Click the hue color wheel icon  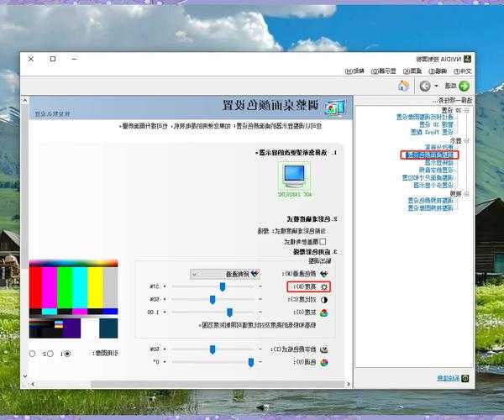click(325, 362)
